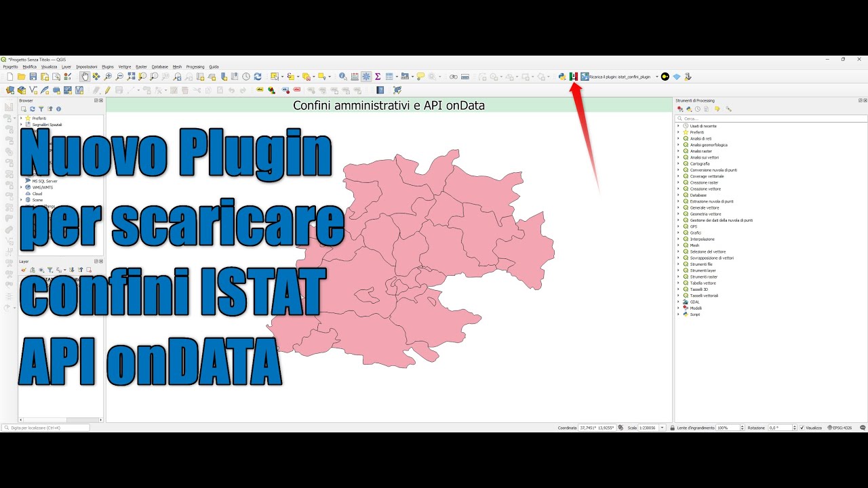This screenshot has height=488, width=868.
Task: Open the field calculator table icon
Action: point(355,77)
